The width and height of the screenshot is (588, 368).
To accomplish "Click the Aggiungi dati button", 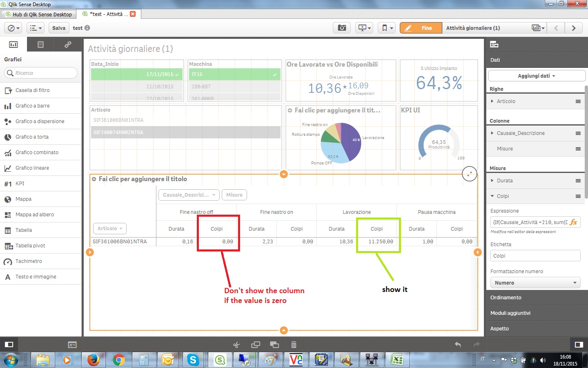I will 537,76.
